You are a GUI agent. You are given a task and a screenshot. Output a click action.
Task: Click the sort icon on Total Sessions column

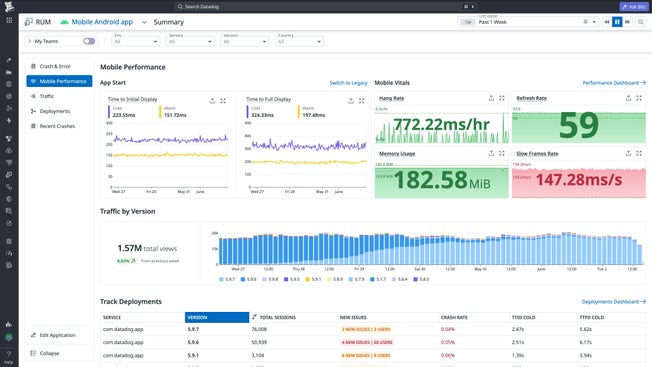[x=254, y=317]
